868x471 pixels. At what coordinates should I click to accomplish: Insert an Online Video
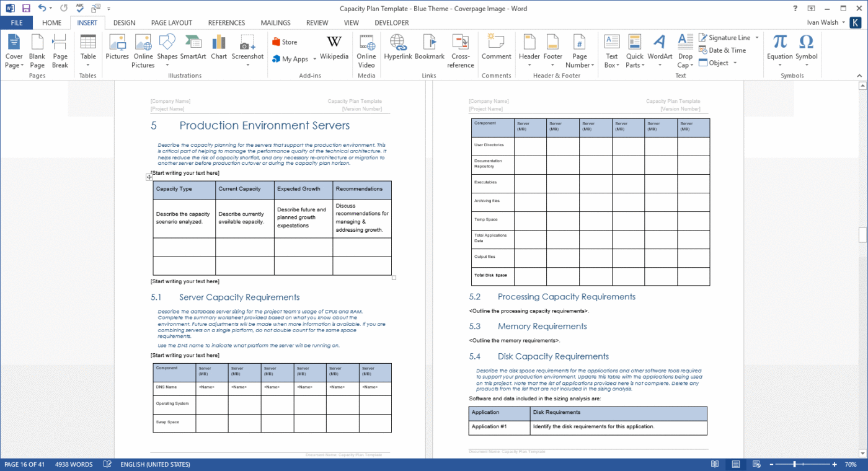click(x=366, y=50)
